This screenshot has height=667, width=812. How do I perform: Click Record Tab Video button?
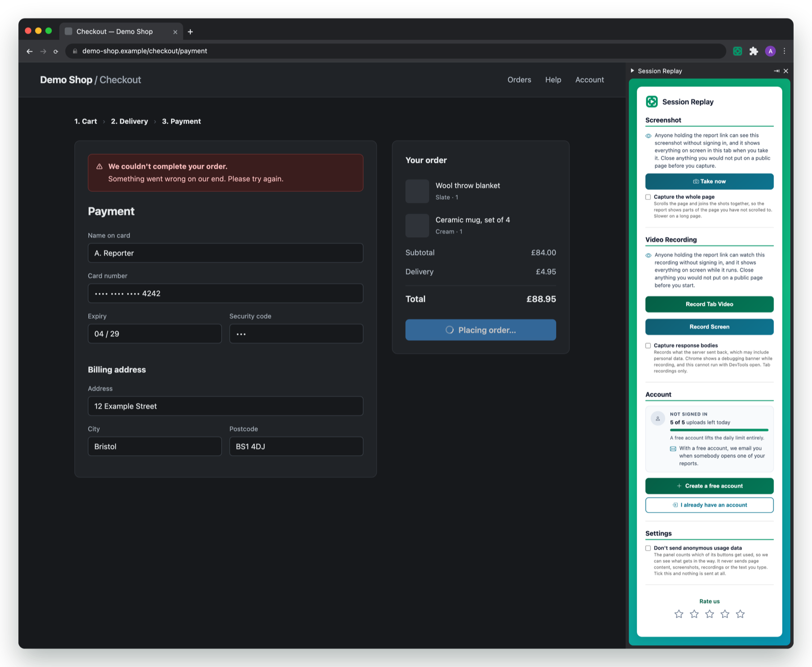click(x=709, y=304)
